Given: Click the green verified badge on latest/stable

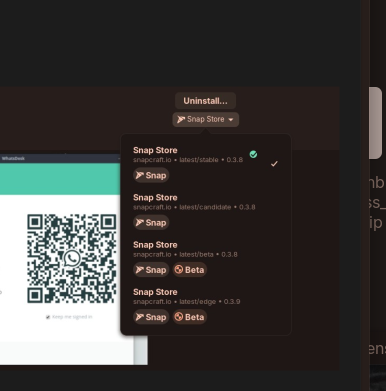Looking at the screenshot, I should tap(253, 154).
